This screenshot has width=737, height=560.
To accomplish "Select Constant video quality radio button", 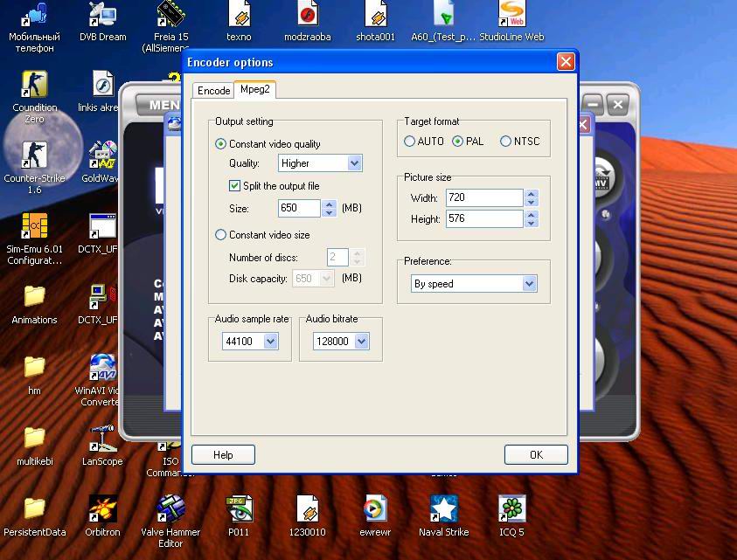I will pos(221,144).
